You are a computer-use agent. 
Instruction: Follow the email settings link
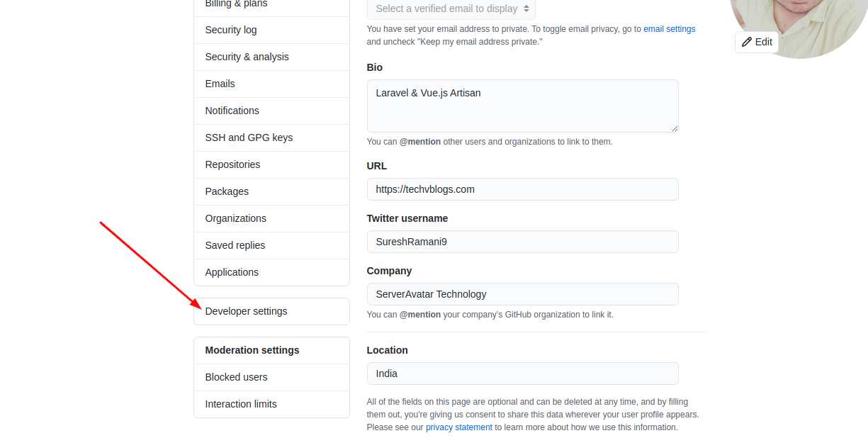click(669, 29)
